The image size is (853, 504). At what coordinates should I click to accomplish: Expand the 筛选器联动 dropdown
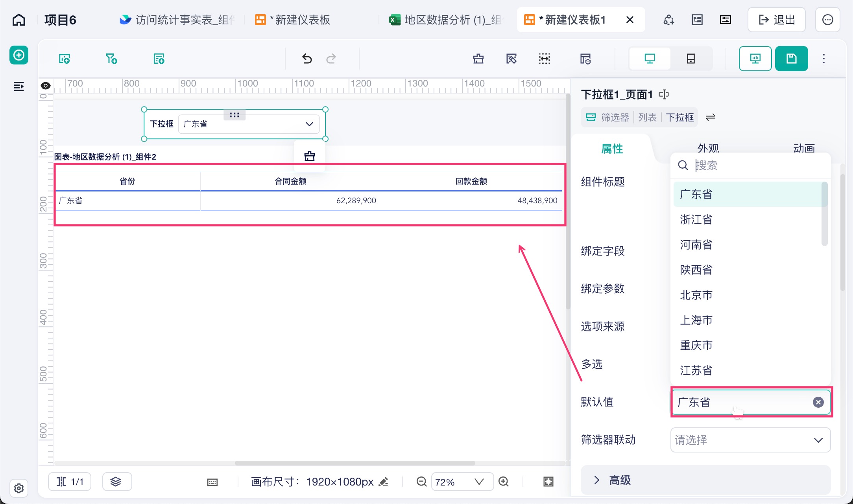click(x=750, y=440)
